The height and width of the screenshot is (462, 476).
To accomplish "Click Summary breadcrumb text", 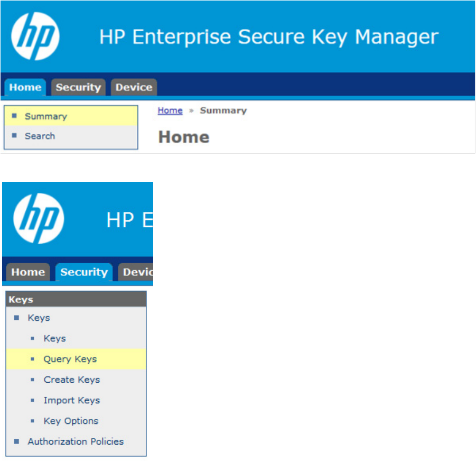I will click(x=223, y=110).
